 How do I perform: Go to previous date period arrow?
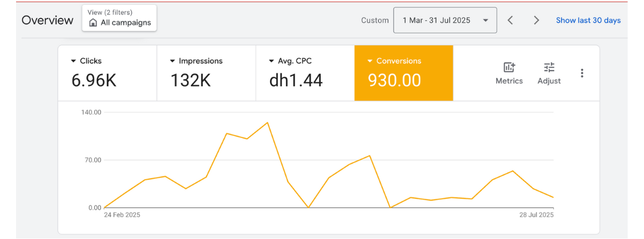point(510,20)
